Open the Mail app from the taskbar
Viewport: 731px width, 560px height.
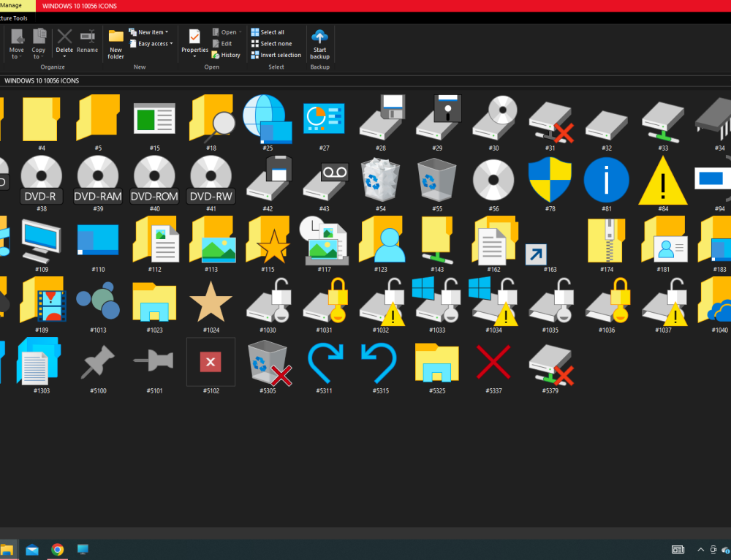click(32, 549)
